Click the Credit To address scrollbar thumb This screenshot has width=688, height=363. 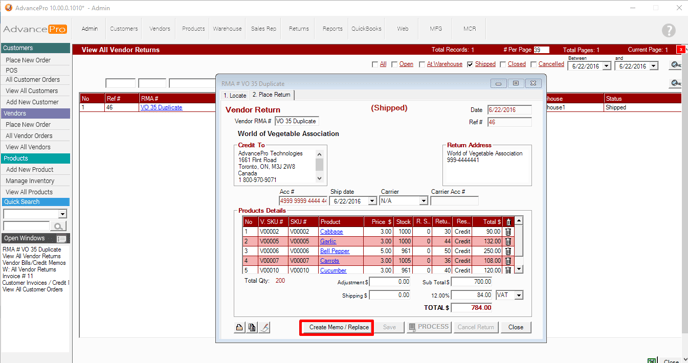tap(319, 165)
